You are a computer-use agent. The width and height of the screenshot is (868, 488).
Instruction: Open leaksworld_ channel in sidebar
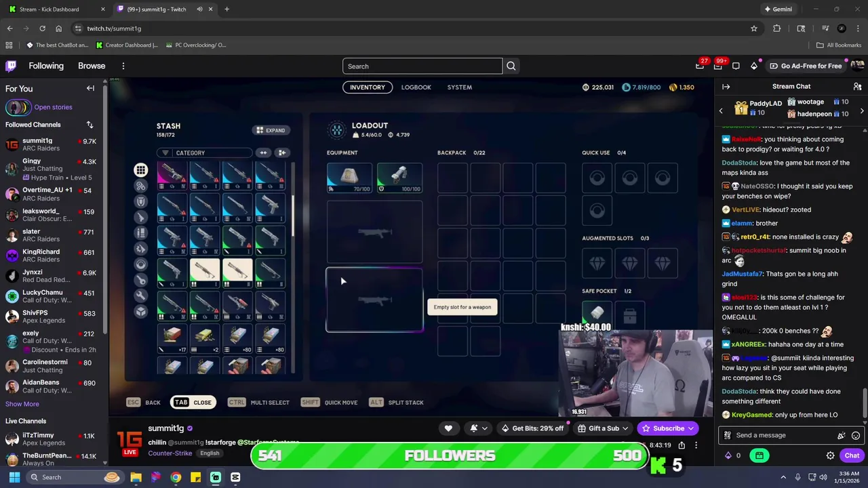[x=53, y=215]
